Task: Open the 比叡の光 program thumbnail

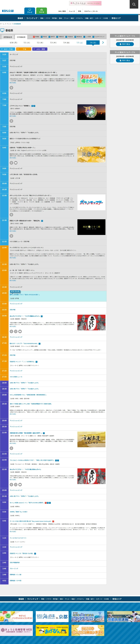Action: pos(91,154)
